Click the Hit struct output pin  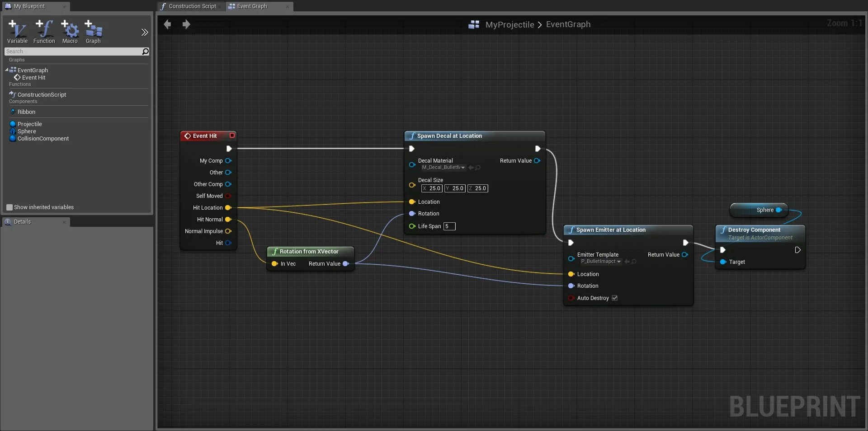[x=228, y=243]
